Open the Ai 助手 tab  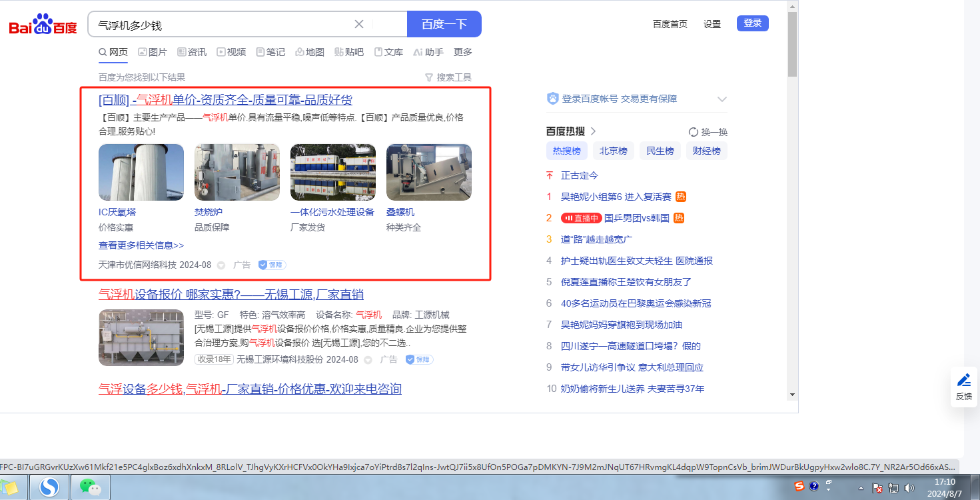pos(428,52)
